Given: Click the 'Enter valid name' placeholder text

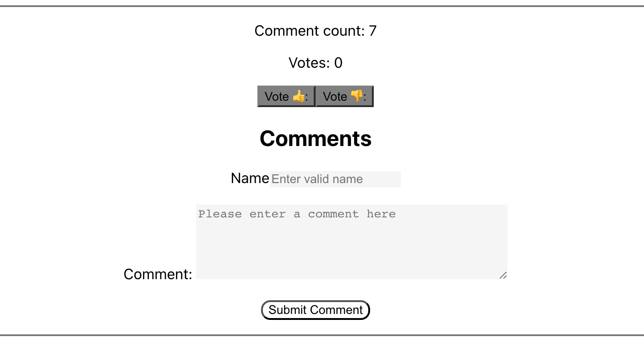Looking at the screenshot, I should pos(317,179).
